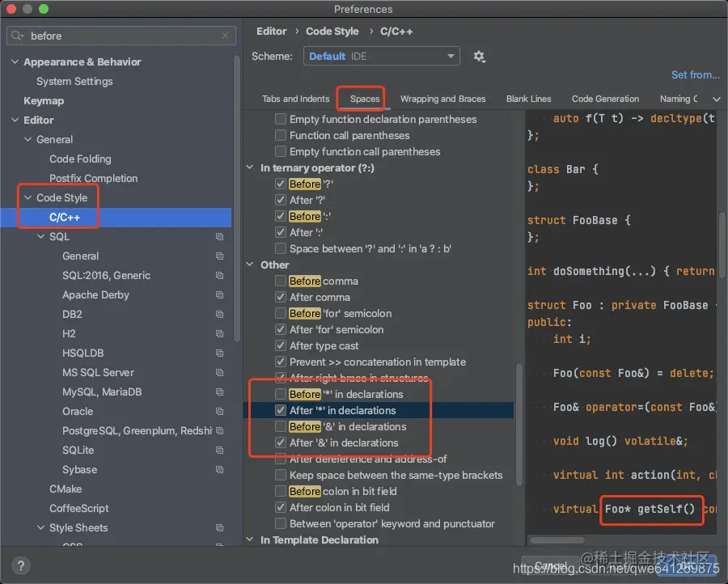728x584 pixels.
Task: Collapse the Editor tree node
Action: [x=15, y=121]
